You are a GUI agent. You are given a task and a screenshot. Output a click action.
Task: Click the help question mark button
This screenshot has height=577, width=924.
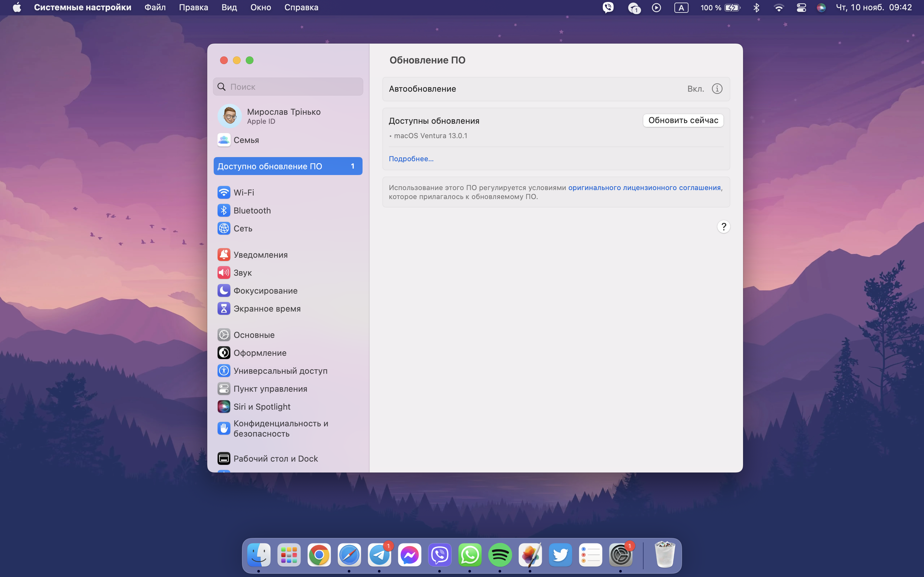tap(723, 227)
